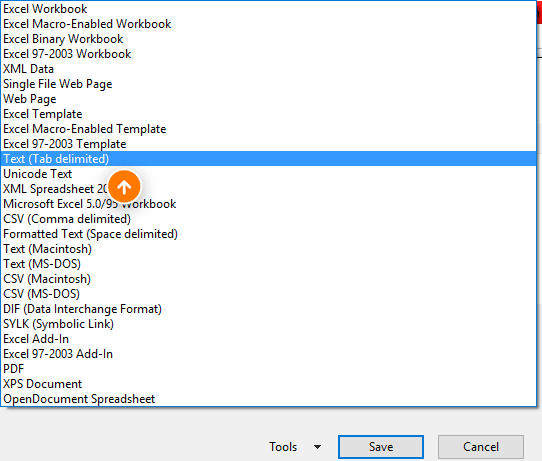Choose the Web Page option
The image size is (542, 461).
point(268,99)
